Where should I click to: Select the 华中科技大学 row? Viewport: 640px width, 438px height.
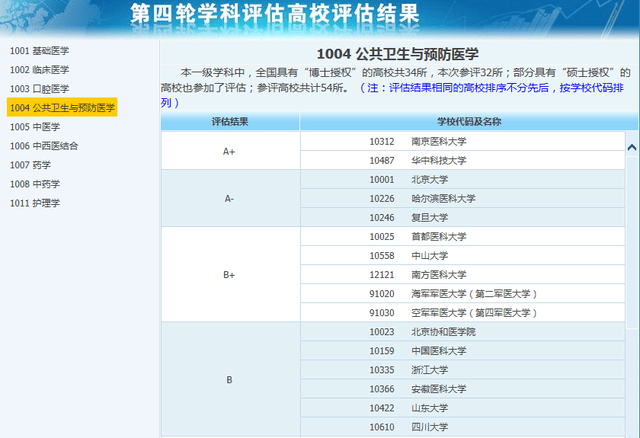438,160
